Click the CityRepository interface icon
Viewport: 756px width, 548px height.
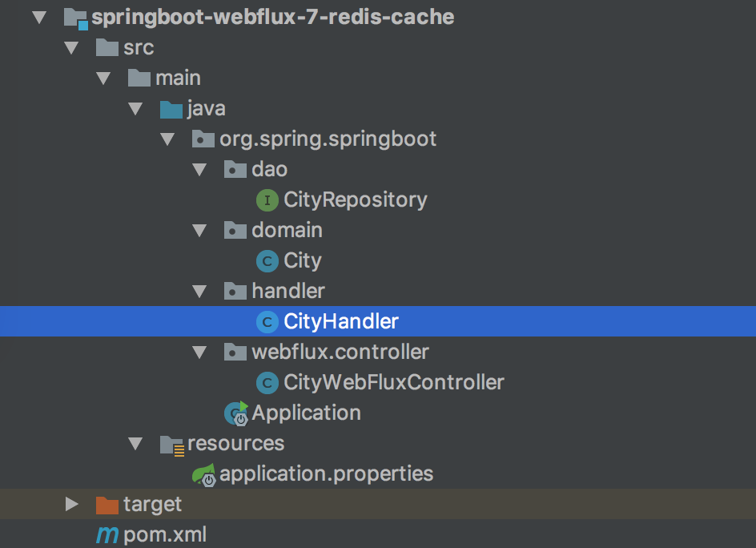point(267,199)
